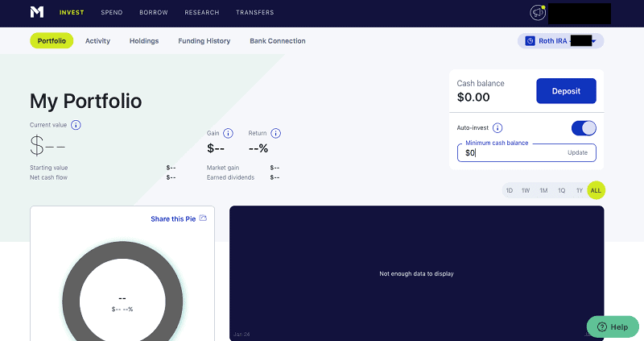The width and height of the screenshot is (644, 341).
Task: Click info icon beside Return
Action: coord(276,133)
